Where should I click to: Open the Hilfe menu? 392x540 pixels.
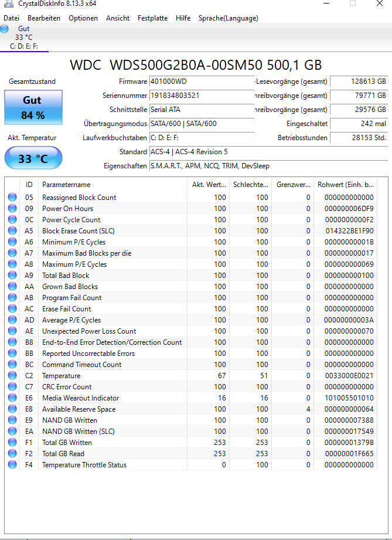pos(183,18)
